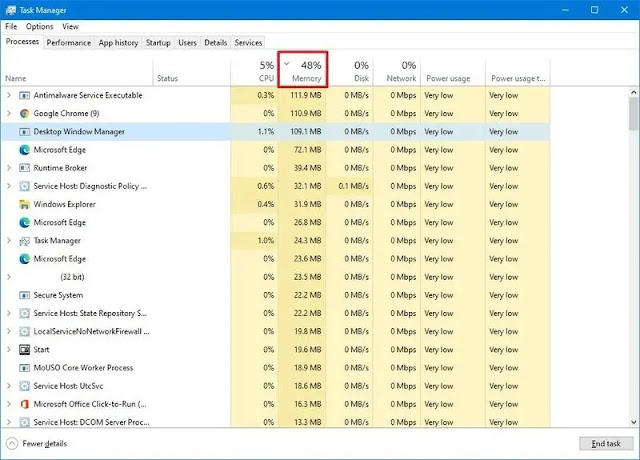Expand the Google Chrome (9) process group

click(x=9, y=113)
